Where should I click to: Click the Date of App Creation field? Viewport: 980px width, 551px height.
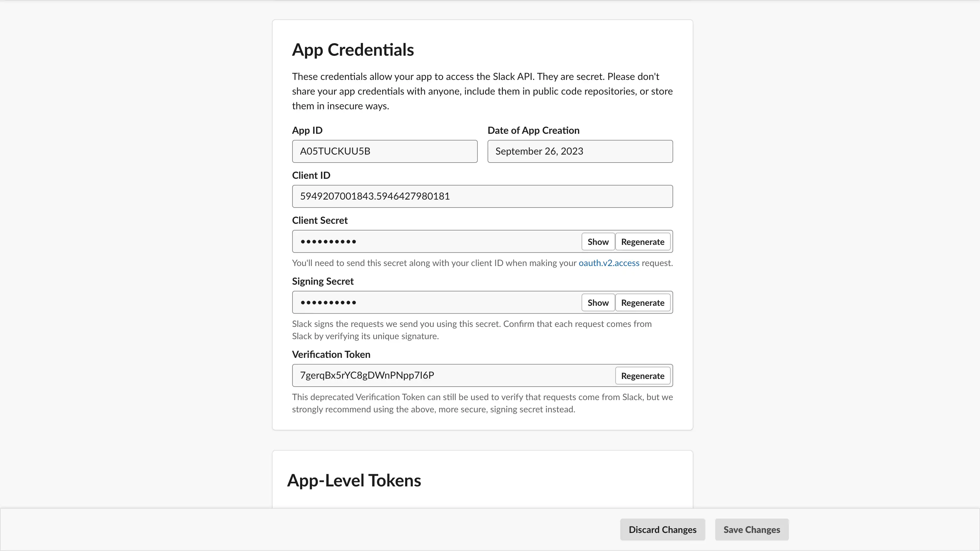tap(580, 151)
